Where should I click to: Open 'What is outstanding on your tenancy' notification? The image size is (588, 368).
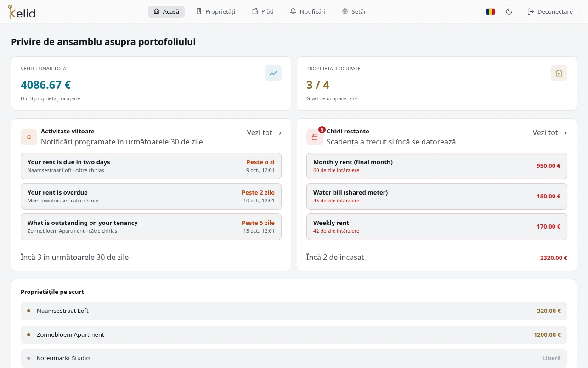[151, 227]
